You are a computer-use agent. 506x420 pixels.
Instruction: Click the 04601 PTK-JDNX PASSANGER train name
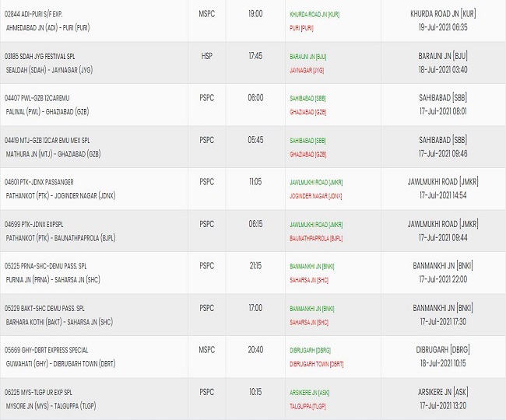(40, 183)
